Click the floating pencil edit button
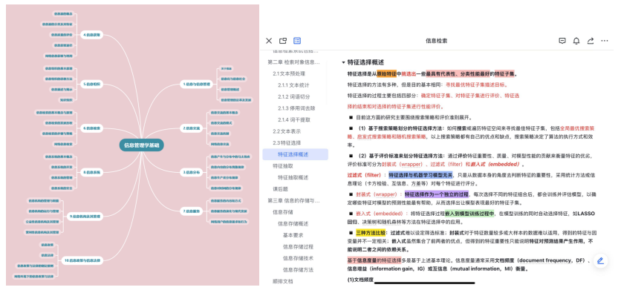This screenshot has width=644, height=293. pos(600,260)
